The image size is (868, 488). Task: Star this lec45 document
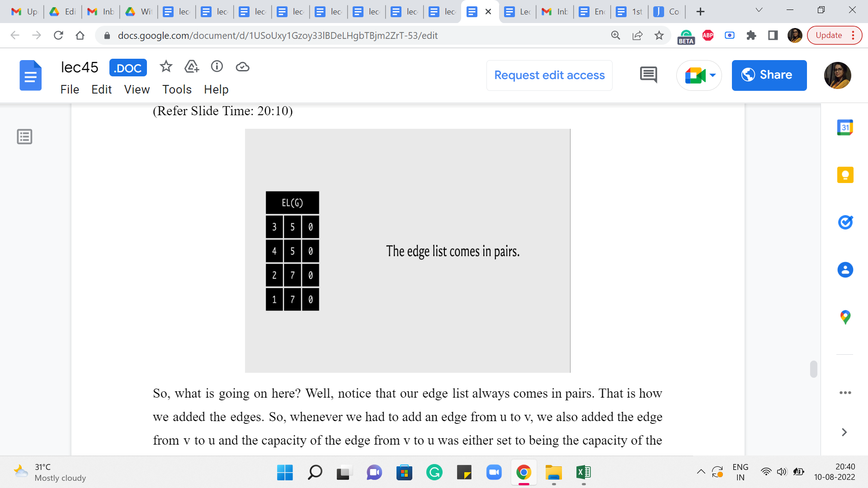coord(166,67)
